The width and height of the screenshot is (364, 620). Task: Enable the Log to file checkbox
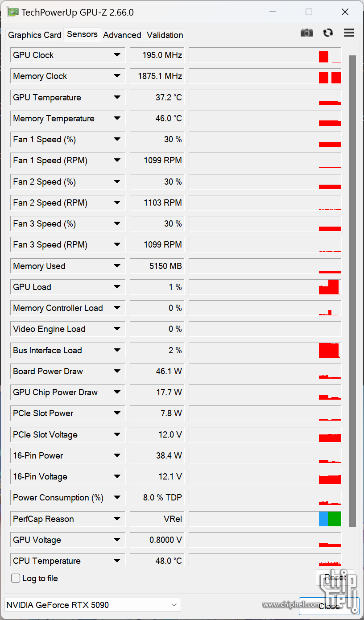click(x=16, y=578)
